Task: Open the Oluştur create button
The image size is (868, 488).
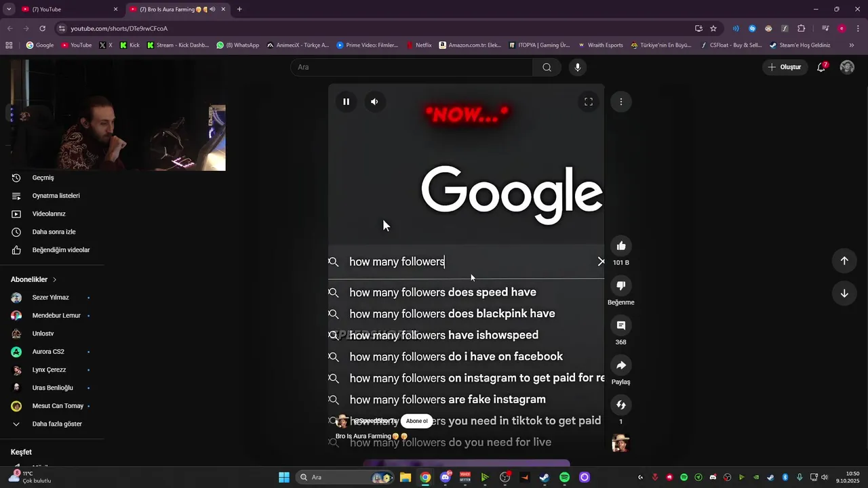Action: click(785, 67)
